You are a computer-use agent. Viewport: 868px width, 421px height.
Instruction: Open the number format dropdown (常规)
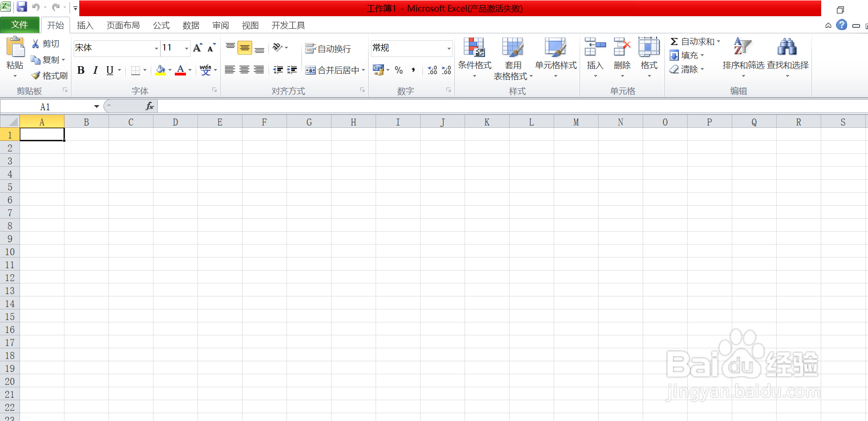449,48
